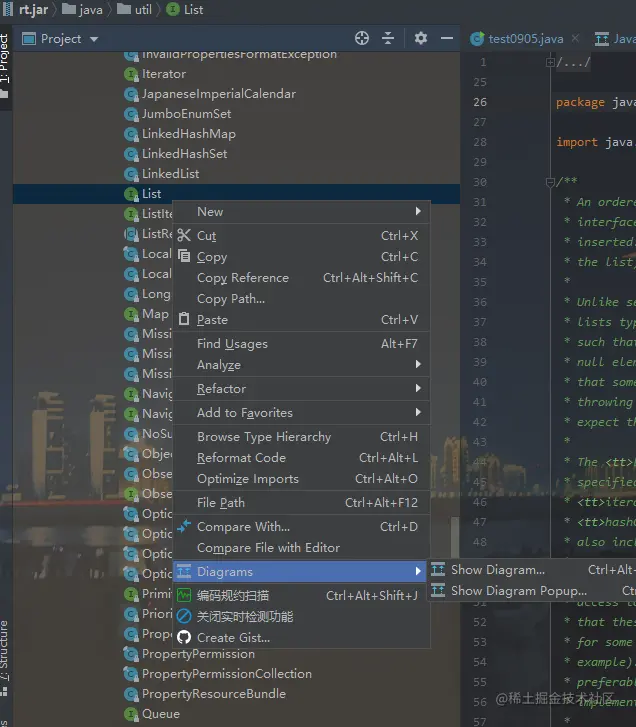Expand the Refactor submenu arrow
This screenshot has width=636, height=727.
coord(418,388)
